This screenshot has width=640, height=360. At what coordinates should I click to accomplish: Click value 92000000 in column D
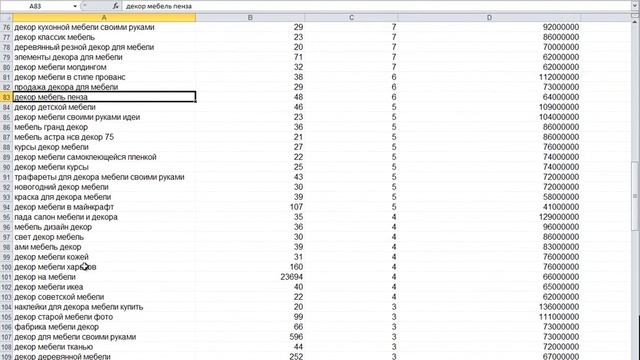(561, 27)
